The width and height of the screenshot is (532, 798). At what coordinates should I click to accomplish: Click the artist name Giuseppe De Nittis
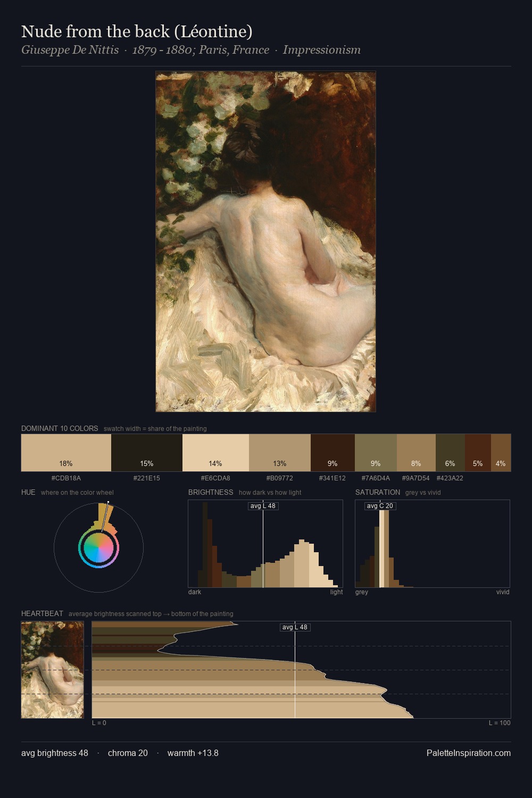point(70,50)
